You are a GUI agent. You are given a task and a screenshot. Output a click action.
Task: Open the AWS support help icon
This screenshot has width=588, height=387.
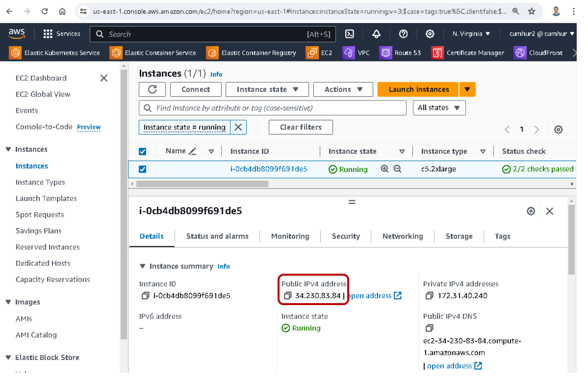(403, 34)
